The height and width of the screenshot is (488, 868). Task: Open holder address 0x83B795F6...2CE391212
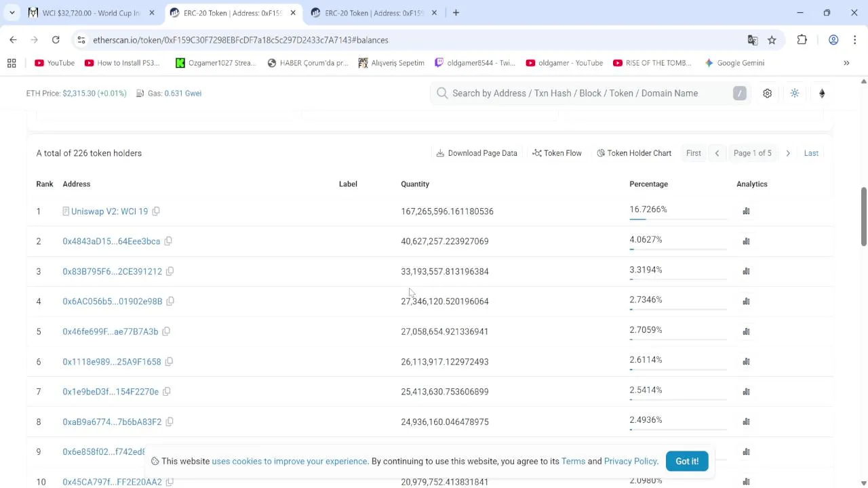pos(113,271)
